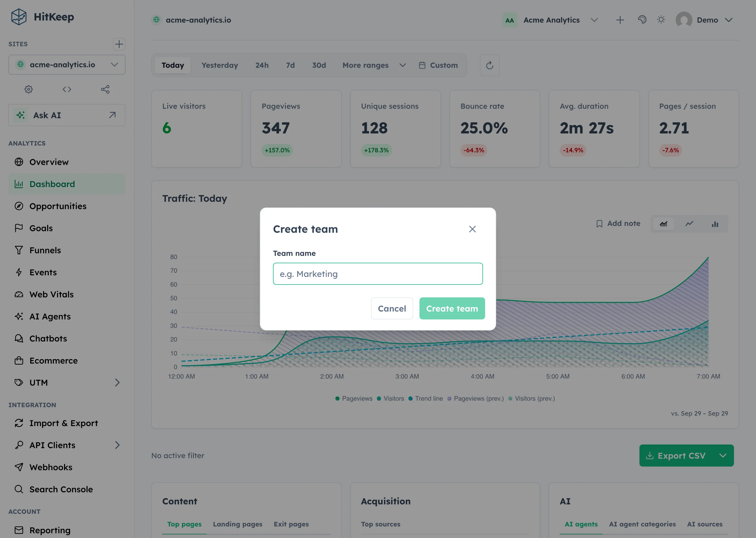
Task: Select 7d date range
Action: pos(290,65)
